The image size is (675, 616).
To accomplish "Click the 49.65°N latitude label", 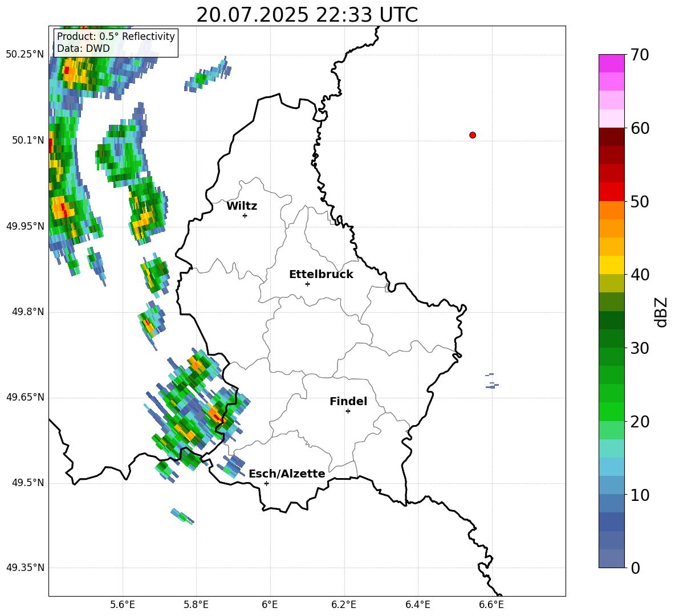I will coord(25,397).
